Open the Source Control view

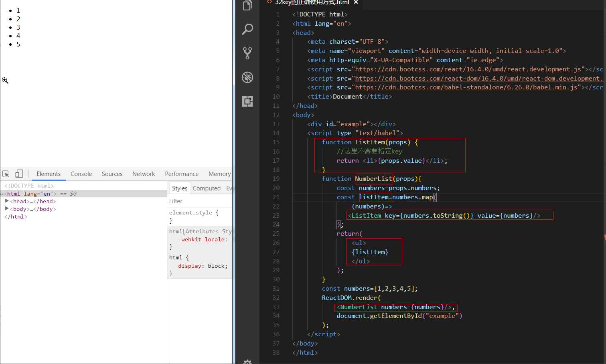pos(247,53)
